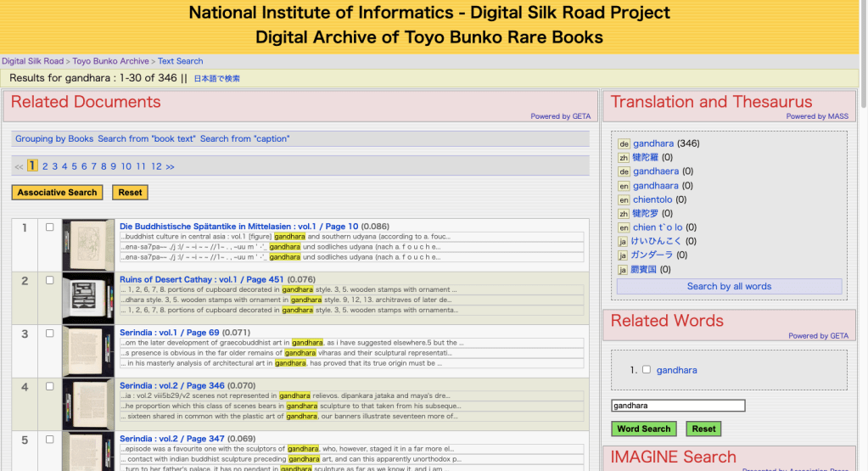This screenshot has height=471, width=868.
Task: Select Search from "caption" option
Action: click(244, 139)
